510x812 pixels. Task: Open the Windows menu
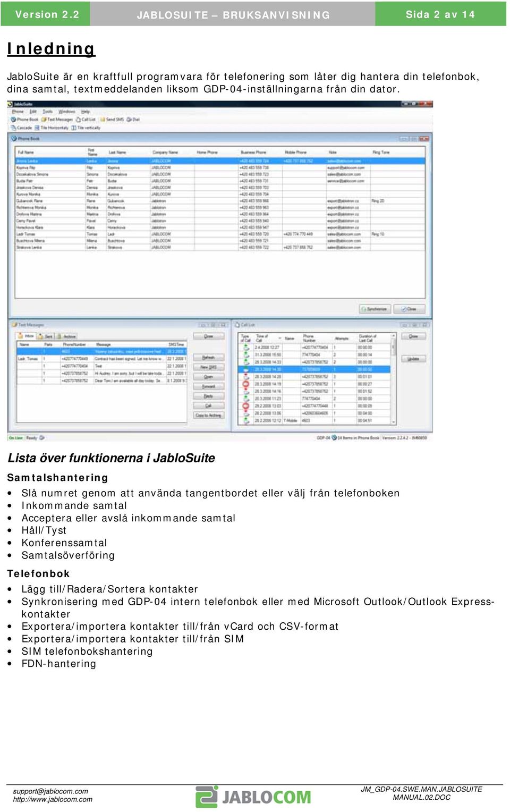click(x=66, y=112)
